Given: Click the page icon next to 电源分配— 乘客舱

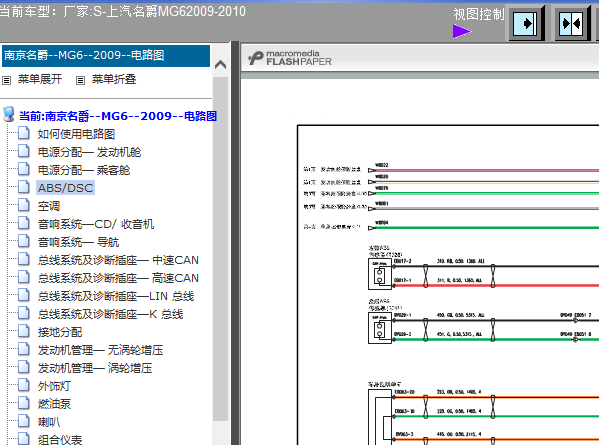Looking at the screenshot, I should pos(24,168).
